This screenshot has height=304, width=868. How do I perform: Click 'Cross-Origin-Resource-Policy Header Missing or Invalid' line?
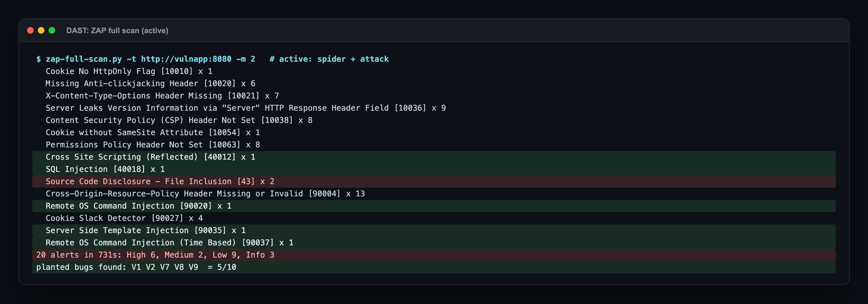click(x=205, y=194)
